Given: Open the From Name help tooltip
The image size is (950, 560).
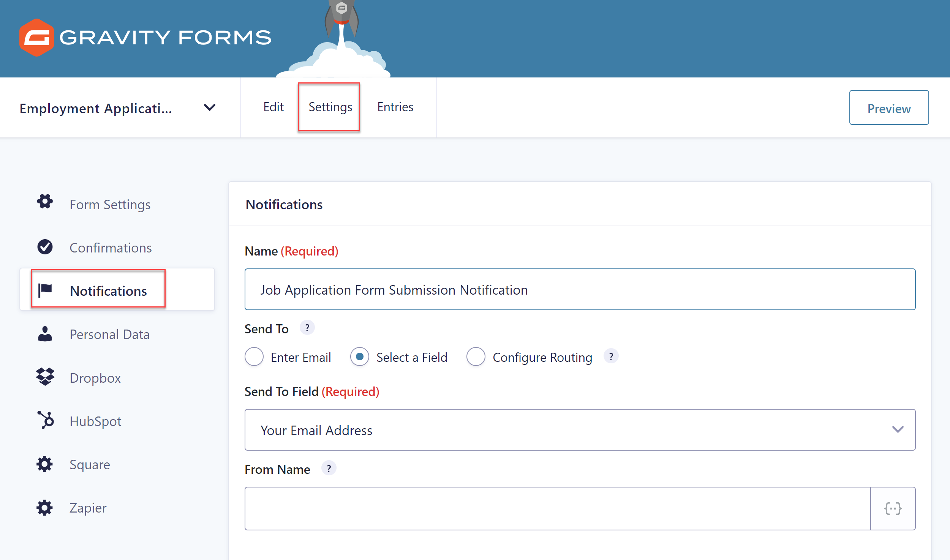Looking at the screenshot, I should [329, 469].
